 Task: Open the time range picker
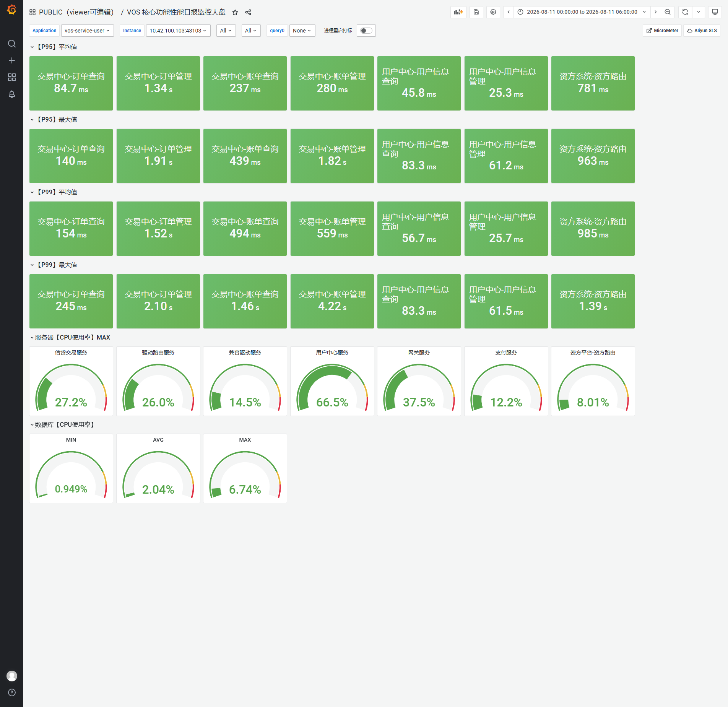[582, 12]
